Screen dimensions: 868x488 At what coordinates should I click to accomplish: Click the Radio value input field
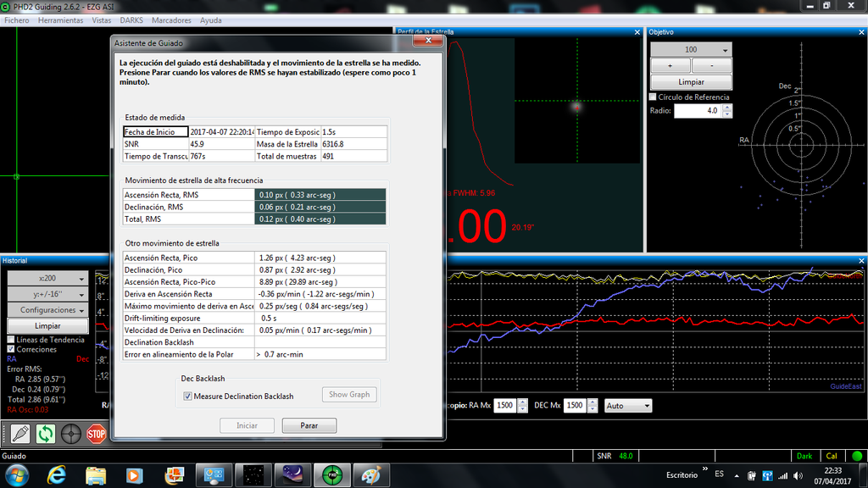pos(698,111)
